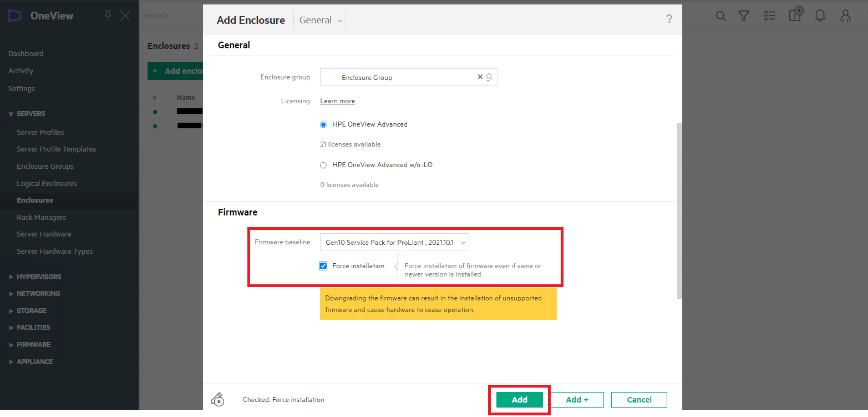
Task: Navigate to Rack Managers
Action: [41, 218]
